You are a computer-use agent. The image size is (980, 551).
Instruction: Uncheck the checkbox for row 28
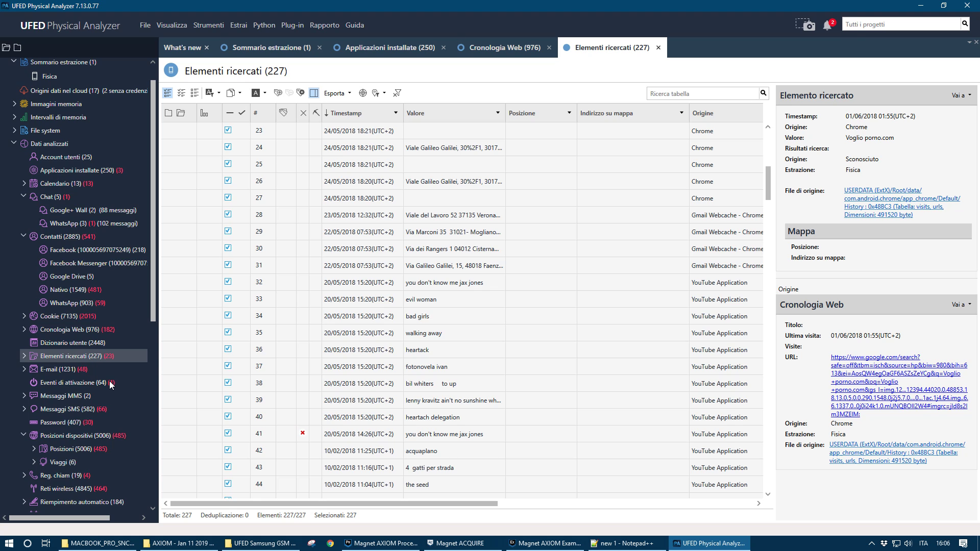coord(228,214)
